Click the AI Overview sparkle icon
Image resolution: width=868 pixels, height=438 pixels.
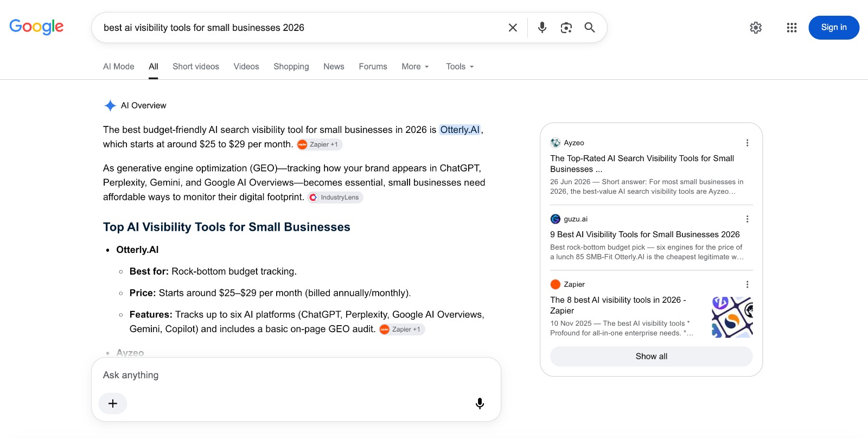(x=110, y=105)
